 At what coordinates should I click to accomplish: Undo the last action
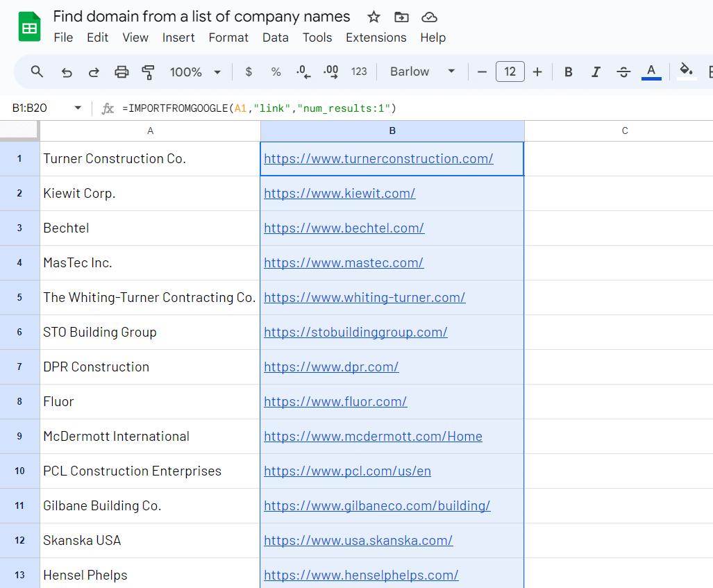coord(67,72)
